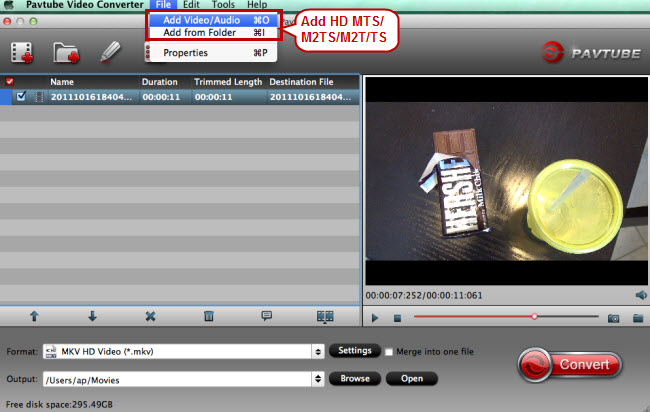Click the MKV HD Video format field
Viewport: 650px width, 412px height.
point(177,351)
